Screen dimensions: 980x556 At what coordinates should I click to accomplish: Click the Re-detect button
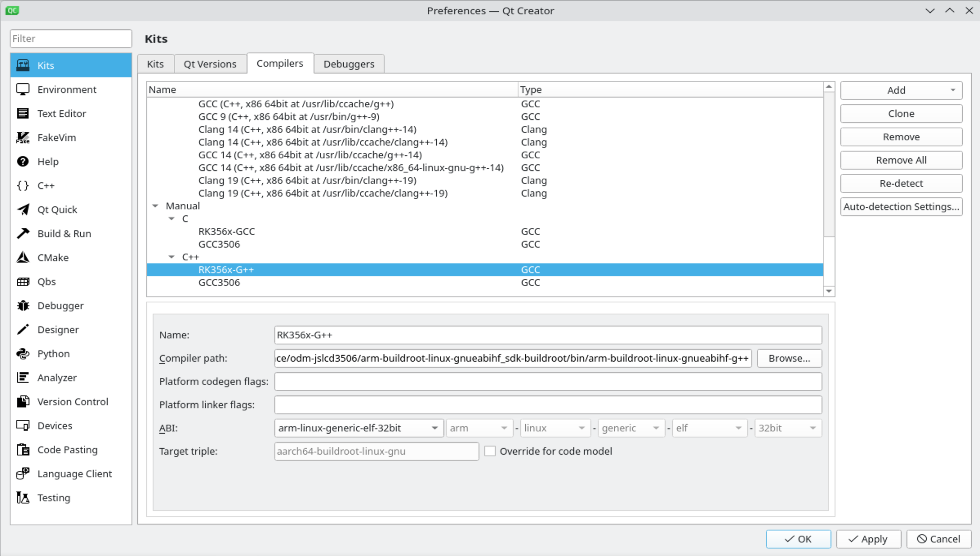[x=901, y=183]
